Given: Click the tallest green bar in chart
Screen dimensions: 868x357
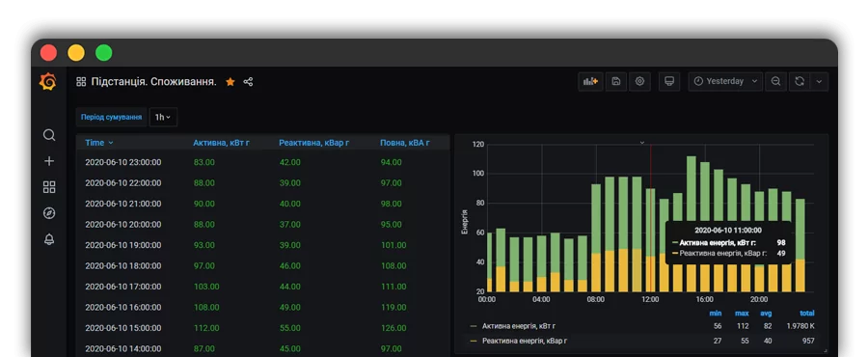Looking at the screenshot, I should pyautogui.click(x=692, y=188).
